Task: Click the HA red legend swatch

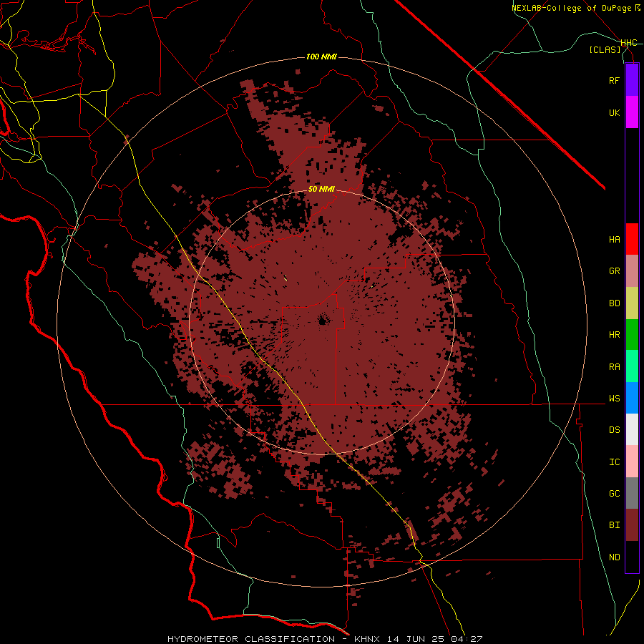Action: click(x=632, y=239)
